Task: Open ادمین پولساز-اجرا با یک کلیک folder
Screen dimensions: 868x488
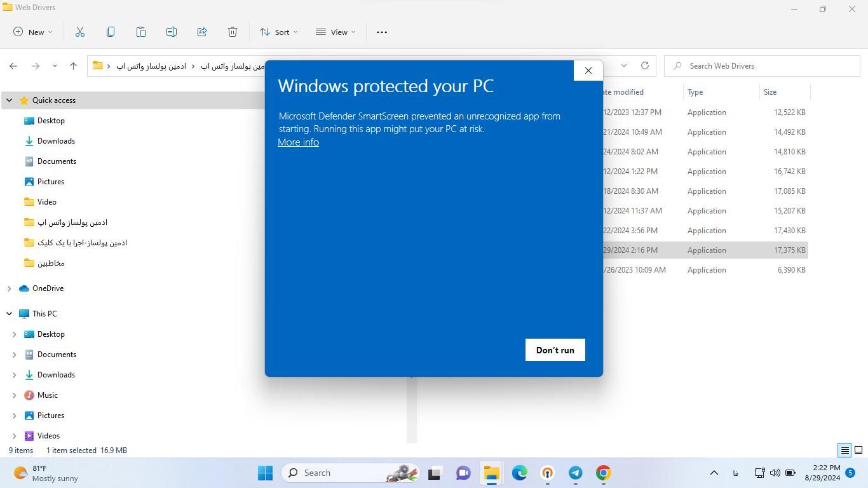Action: click(x=82, y=243)
